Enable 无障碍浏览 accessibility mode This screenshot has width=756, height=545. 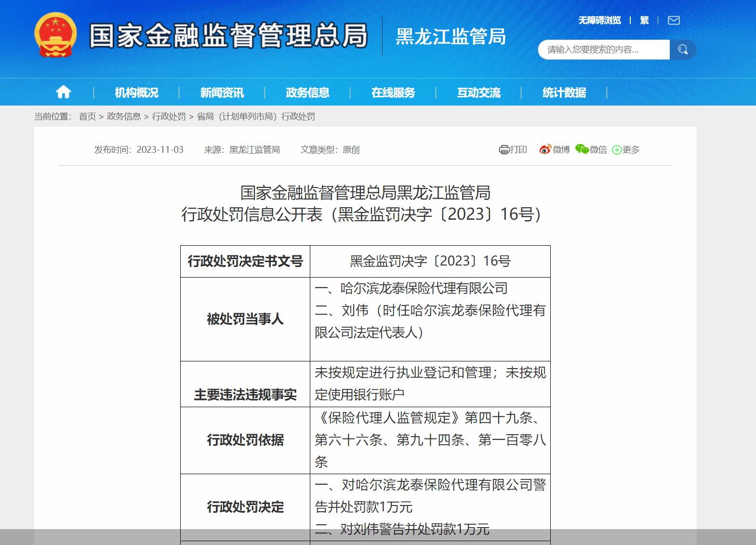click(x=599, y=20)
